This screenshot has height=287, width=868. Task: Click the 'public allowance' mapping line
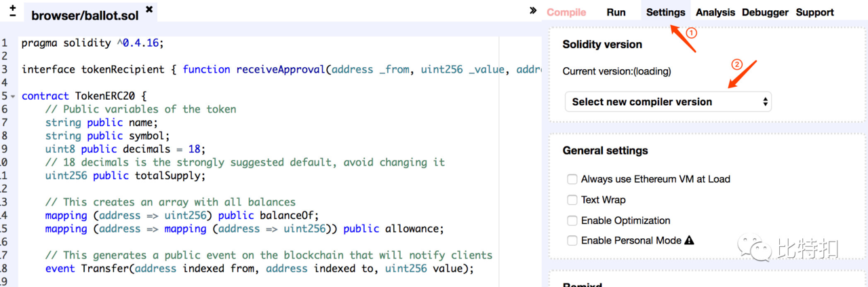[x=245, y=229]
